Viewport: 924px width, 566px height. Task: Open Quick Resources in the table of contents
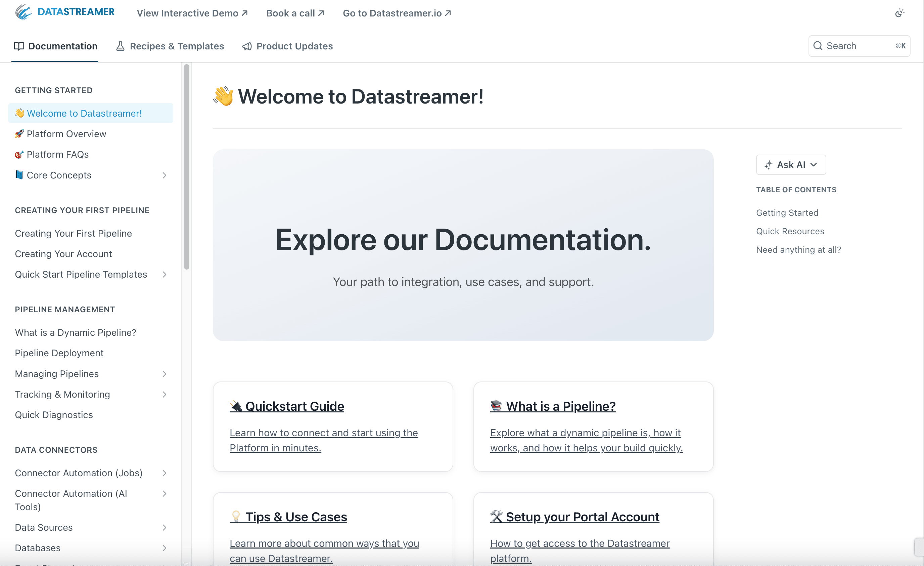point(790,231)
